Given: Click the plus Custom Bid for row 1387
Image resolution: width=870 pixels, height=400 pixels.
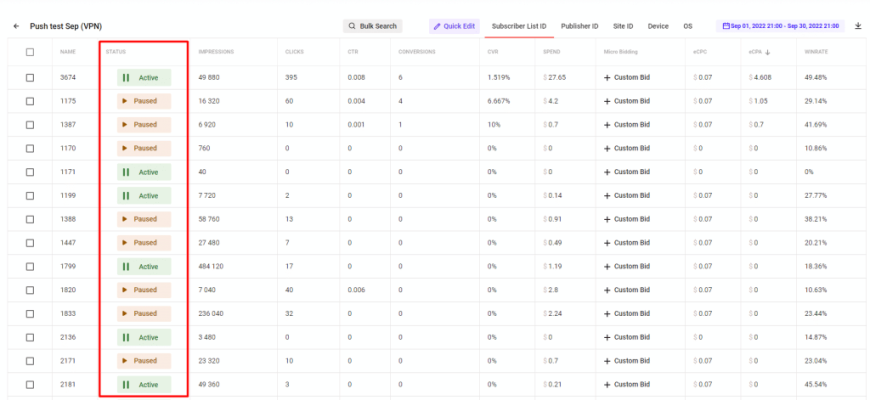Looking at the screenshot, I should pyautogui.click(x=627, y=125).
